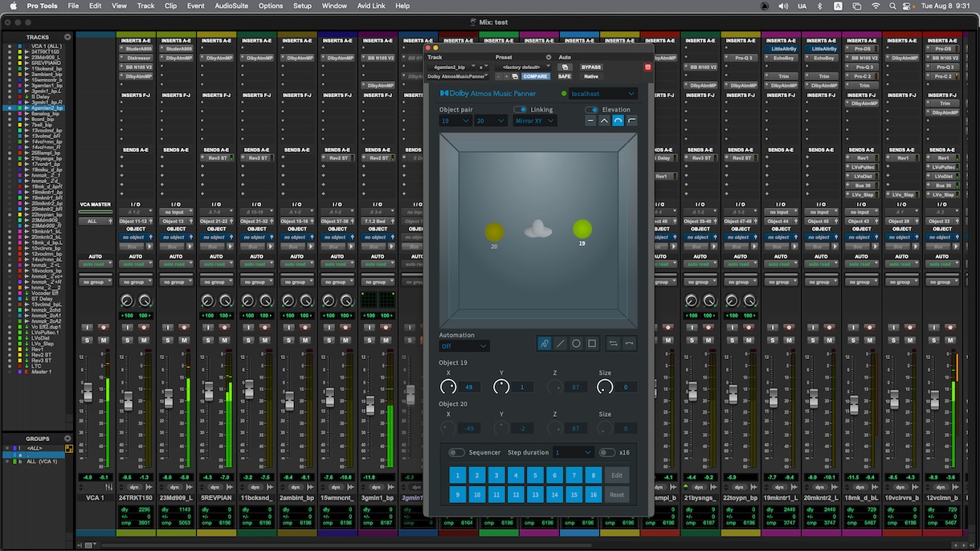Open the localhost connection dropdown
Screen dimensions: 980x551
tap(602, 94)
